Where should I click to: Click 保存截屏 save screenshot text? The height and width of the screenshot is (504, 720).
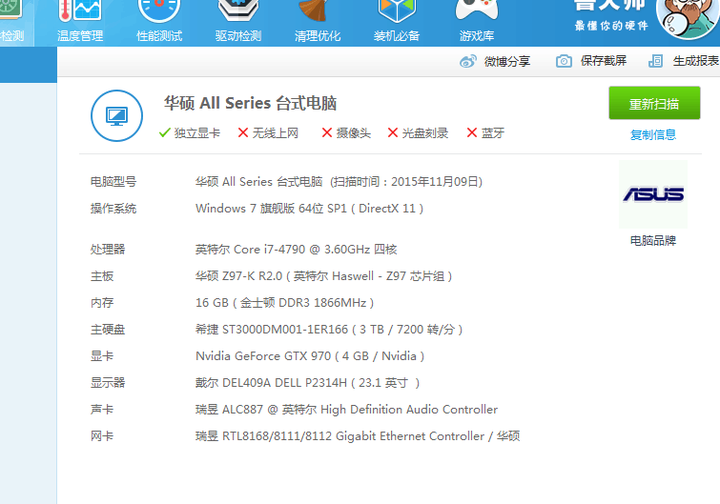coord(603,61)
